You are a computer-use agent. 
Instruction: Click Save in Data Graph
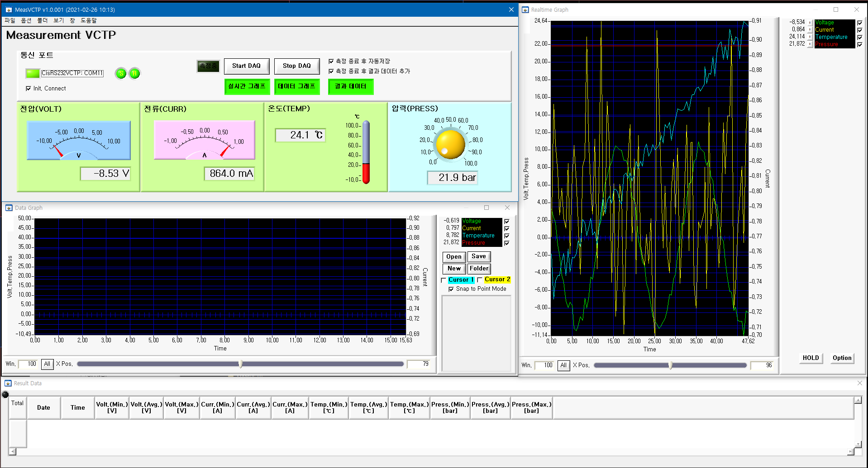click(479, 256)
